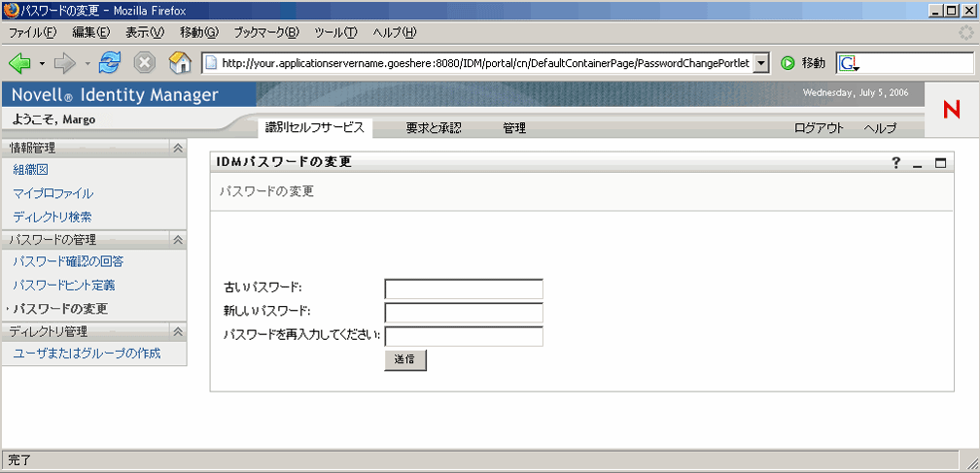The height and width of the screenshot is (473, 980).
Task: Go to the Home page icon
Action: [x=180, y=62]
